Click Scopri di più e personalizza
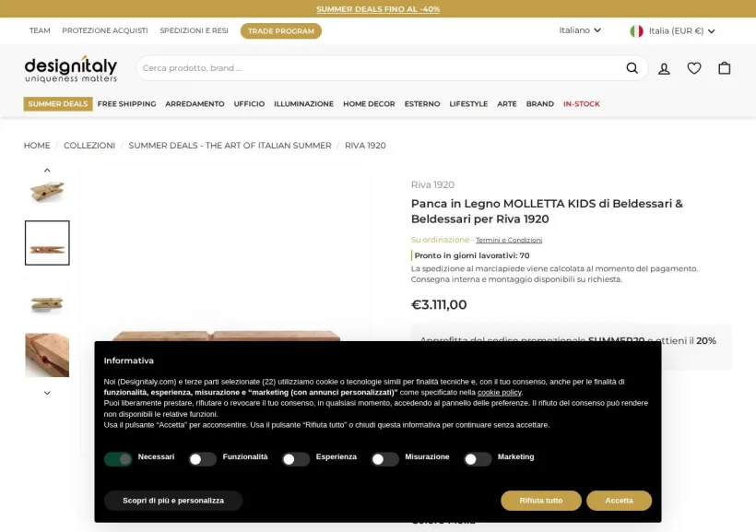Viewport: 756px width, 532px height. [173, 501]
